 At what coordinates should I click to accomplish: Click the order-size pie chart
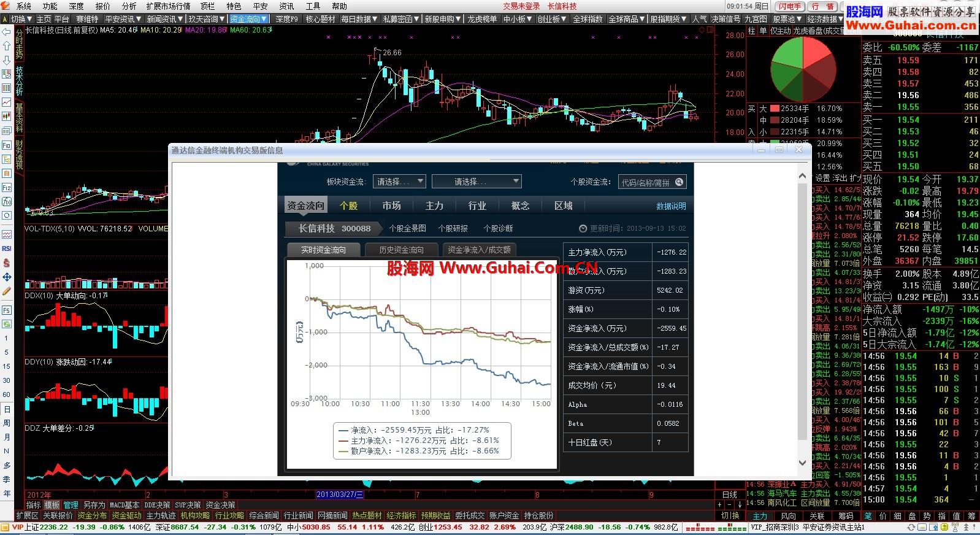point(803,69)
